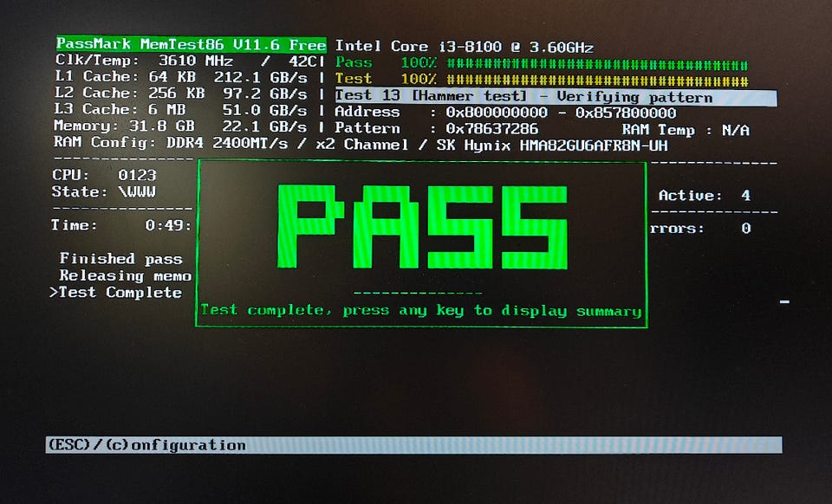Select the Intel Core i3-8100 @ 3.60GHz text
832x504 pixels.
(x=465, y=47)
